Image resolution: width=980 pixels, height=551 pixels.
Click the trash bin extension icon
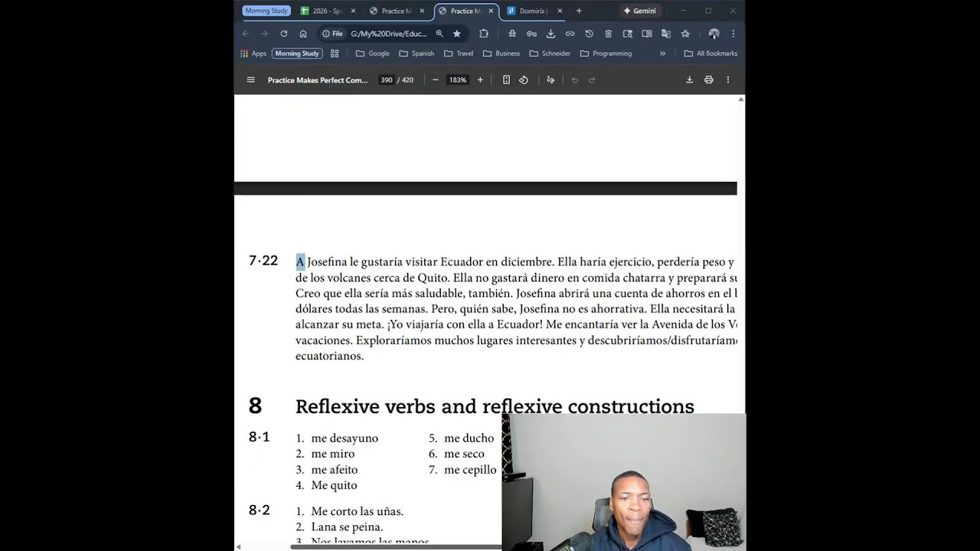point(609,34)
